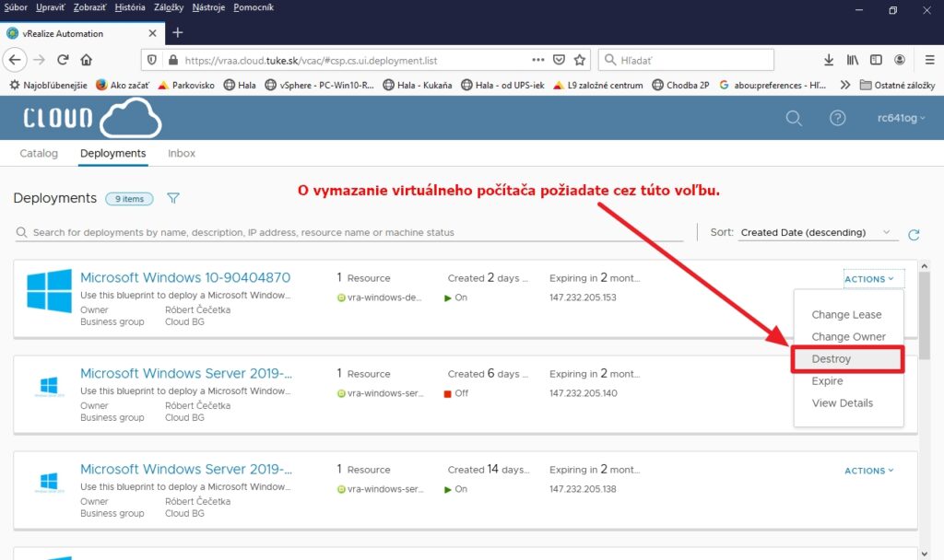Open the help question mark icon
Viewport: 944px width, 560px height.
837,118
